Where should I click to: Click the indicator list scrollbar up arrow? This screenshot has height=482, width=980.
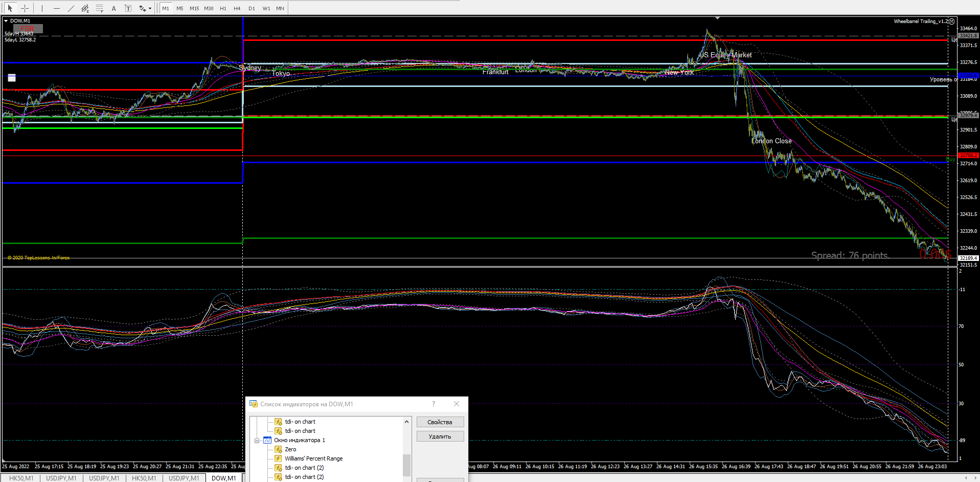coord(406,422)
